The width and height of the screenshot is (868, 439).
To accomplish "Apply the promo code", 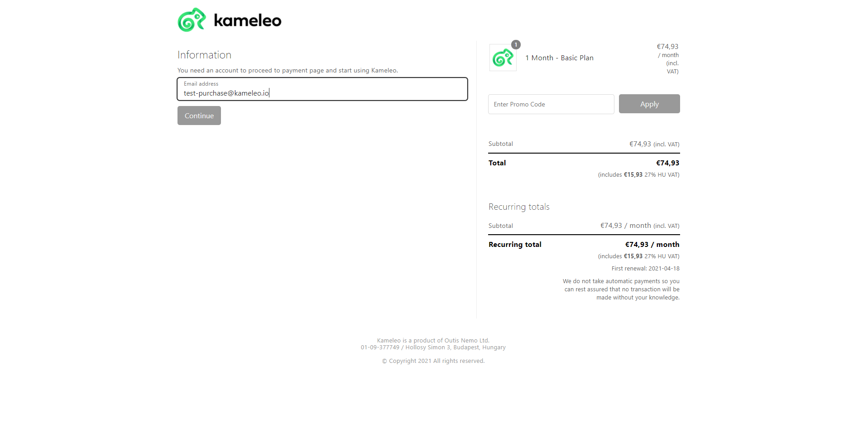I will point(649,104).
